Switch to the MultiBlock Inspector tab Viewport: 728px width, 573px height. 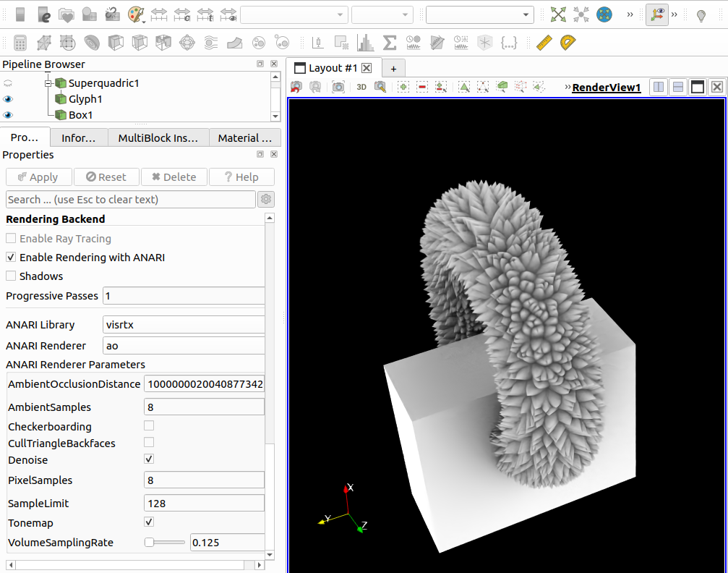(158, 137)
